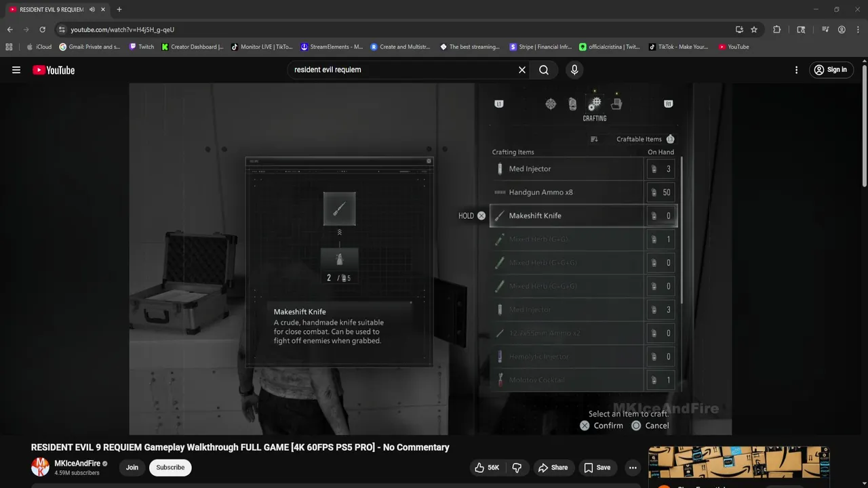The width and height of the screenshot is (868, 488).
Task: Select the 12.7x55mm Ammo x2 row
Action: (x=583, y=333)
